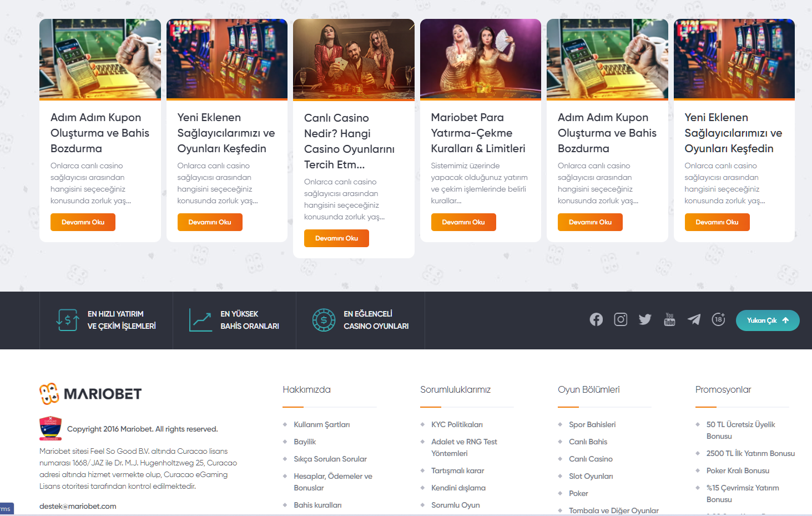Open the Slot Oyunları footer link
The width and height of the screenshot is (812, 516).
pos(591,476)
